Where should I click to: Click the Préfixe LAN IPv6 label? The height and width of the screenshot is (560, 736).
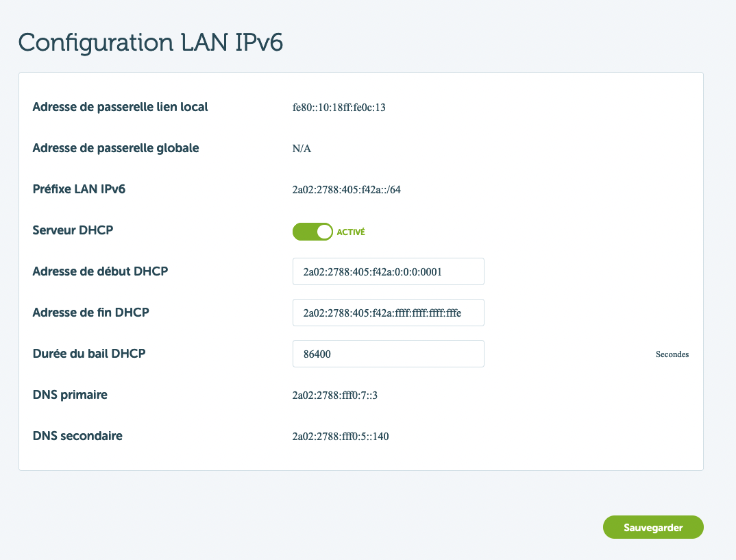pyautogui.click(x=79, y=189)
